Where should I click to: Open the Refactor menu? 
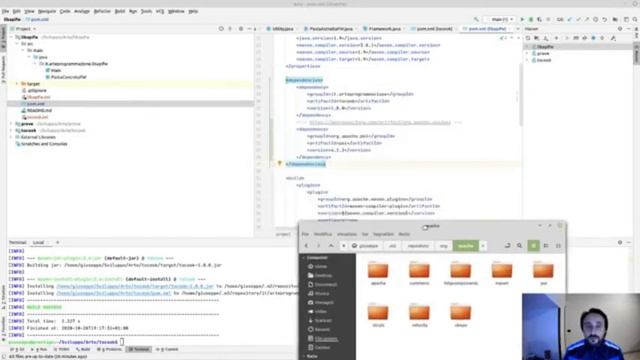point(102,11)
